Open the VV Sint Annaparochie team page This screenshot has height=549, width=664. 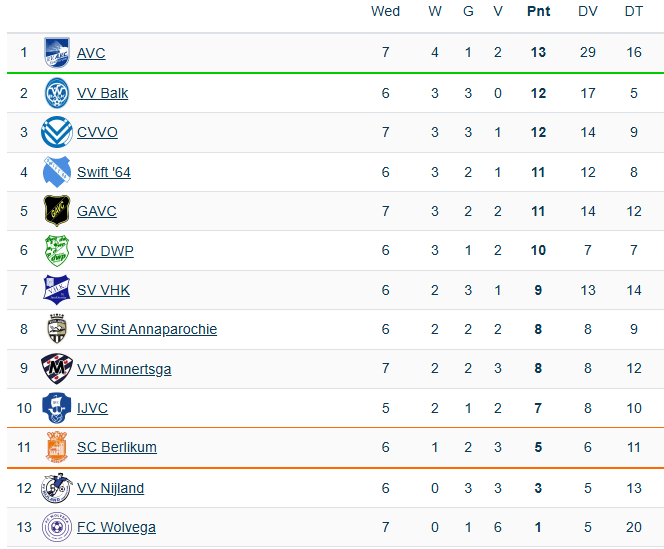click(146, 329)
